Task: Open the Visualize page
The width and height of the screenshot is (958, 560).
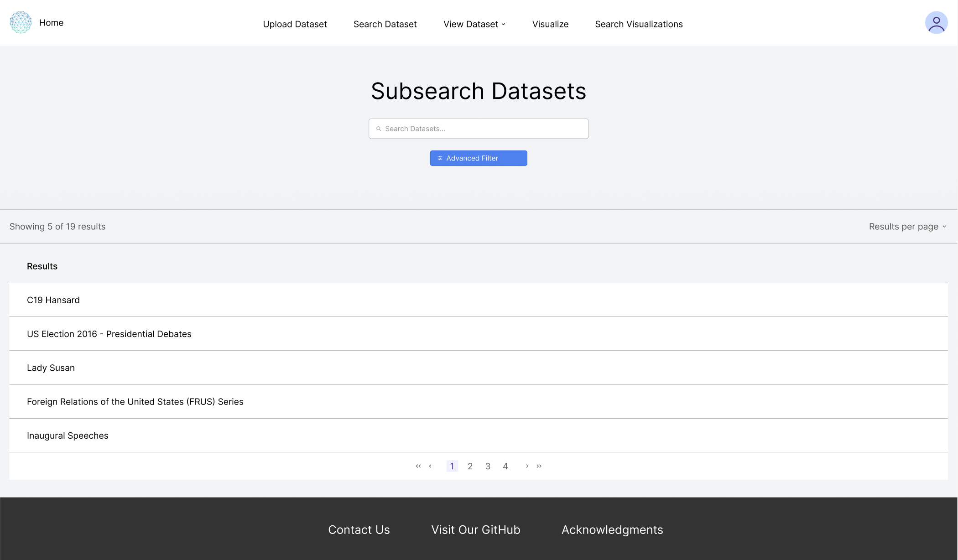Action: coord(550,24)
